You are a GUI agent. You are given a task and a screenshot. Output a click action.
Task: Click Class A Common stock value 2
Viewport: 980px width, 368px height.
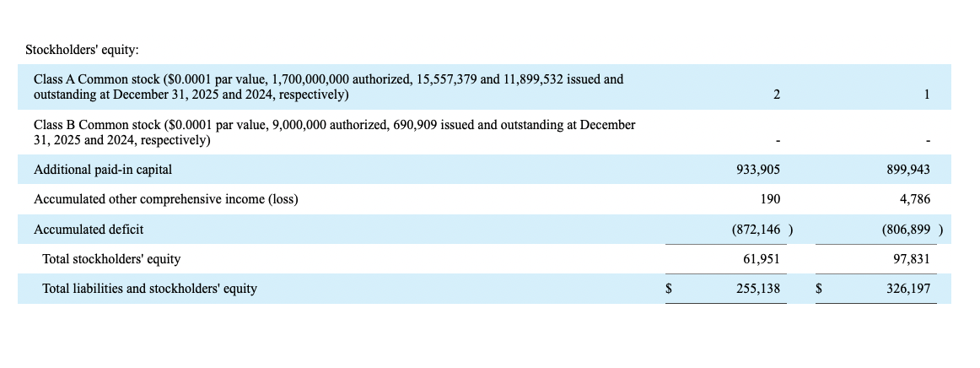point(776,95)
